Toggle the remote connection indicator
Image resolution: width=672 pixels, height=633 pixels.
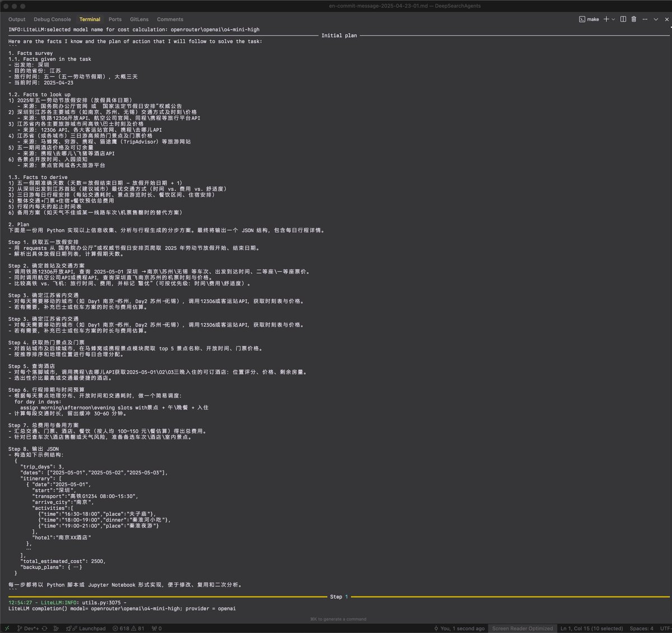click(x=7, y=628)
